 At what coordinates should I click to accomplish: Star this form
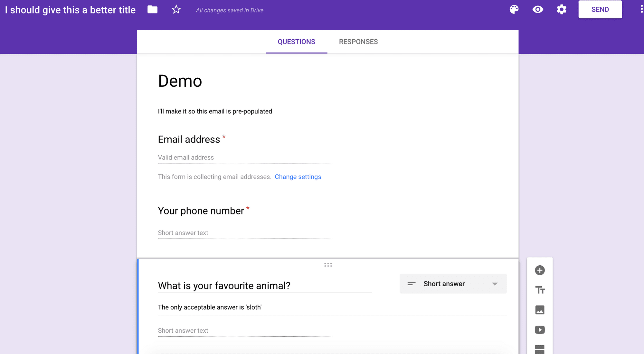pyautogui.click(x=176, y=10)
